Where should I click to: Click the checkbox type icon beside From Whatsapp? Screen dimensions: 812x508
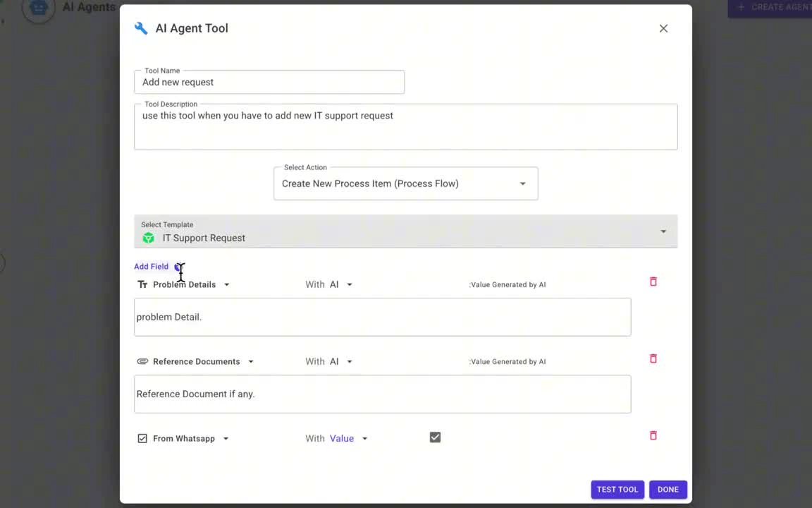point(142,439)
